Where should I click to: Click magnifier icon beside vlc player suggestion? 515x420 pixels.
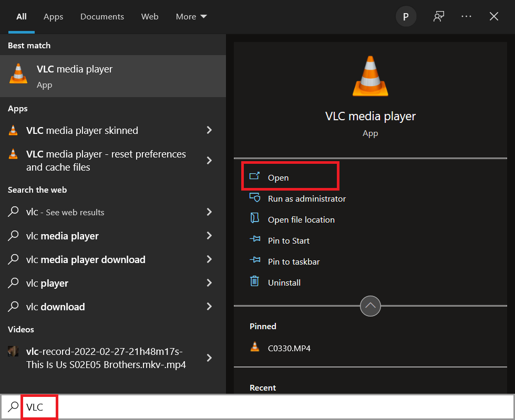pos(13,283)
